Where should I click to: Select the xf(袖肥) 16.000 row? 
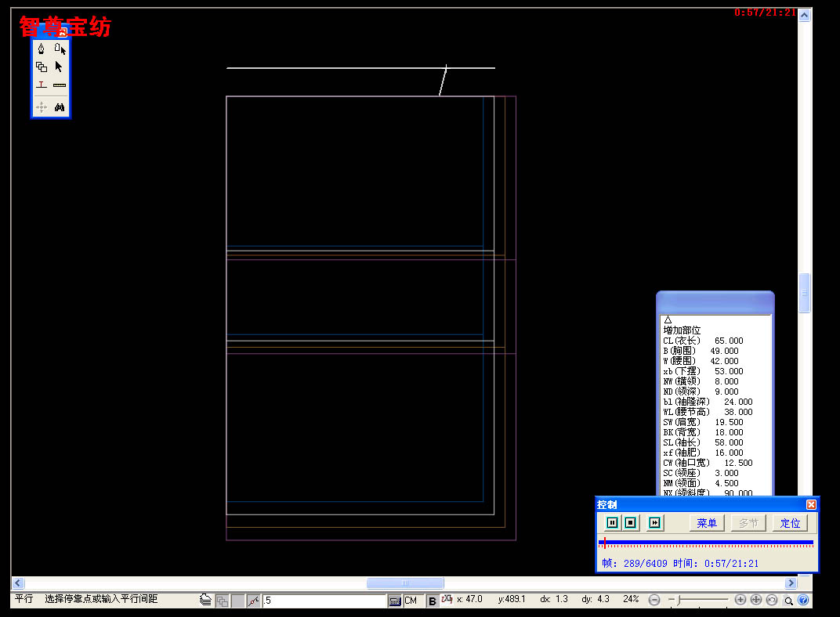click(x=703, y=453)
